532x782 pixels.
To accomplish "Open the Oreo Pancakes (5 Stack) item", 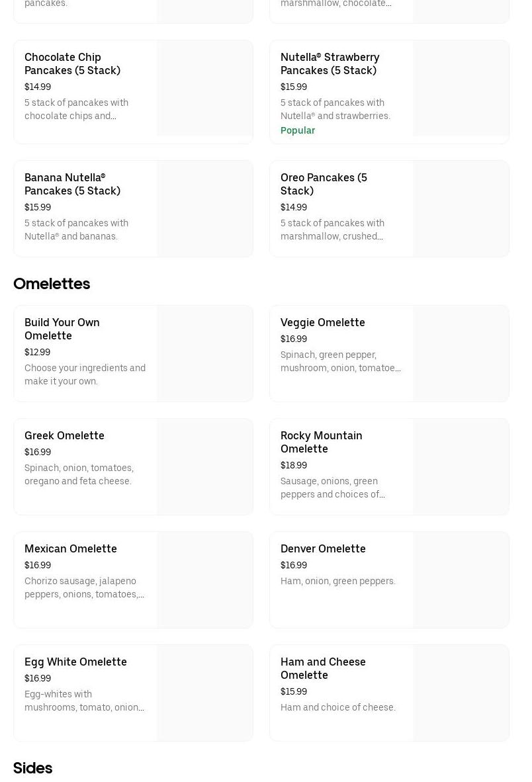I will pyautogui.click(x=324, y=185).
